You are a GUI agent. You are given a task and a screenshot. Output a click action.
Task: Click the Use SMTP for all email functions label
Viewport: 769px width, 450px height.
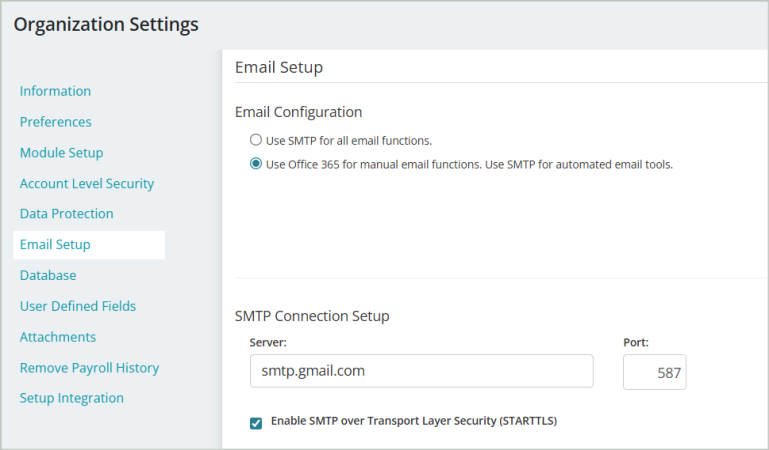pos(349,141)
